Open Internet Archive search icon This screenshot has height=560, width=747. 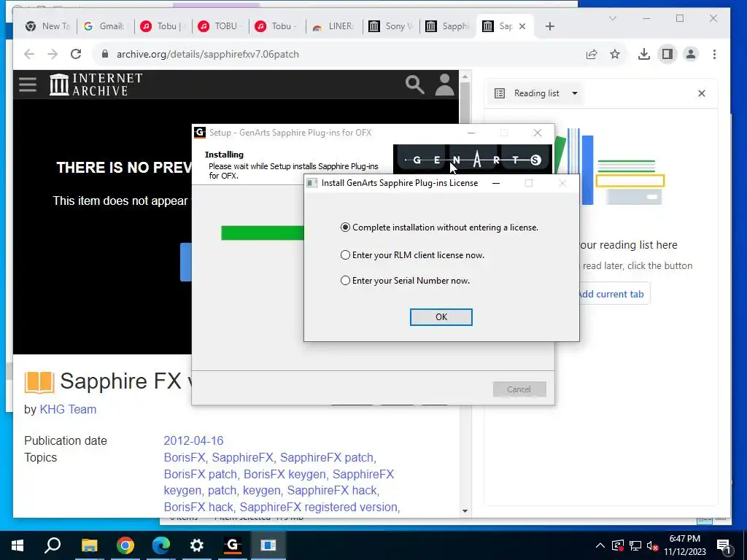tap(414, 85)
